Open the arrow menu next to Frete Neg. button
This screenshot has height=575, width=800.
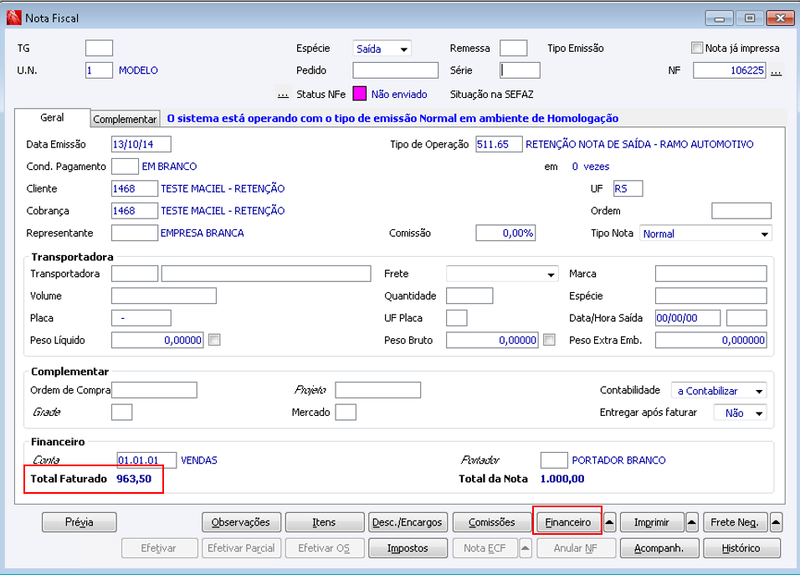point(776,522)
